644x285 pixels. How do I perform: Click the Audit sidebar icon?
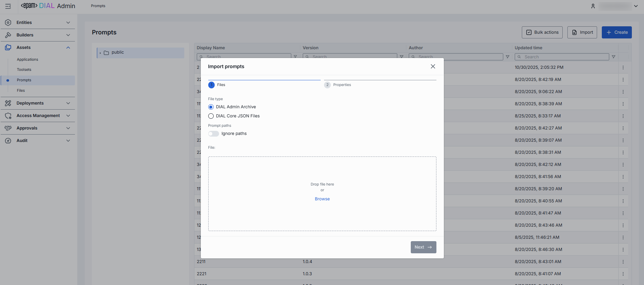point(8,141)
